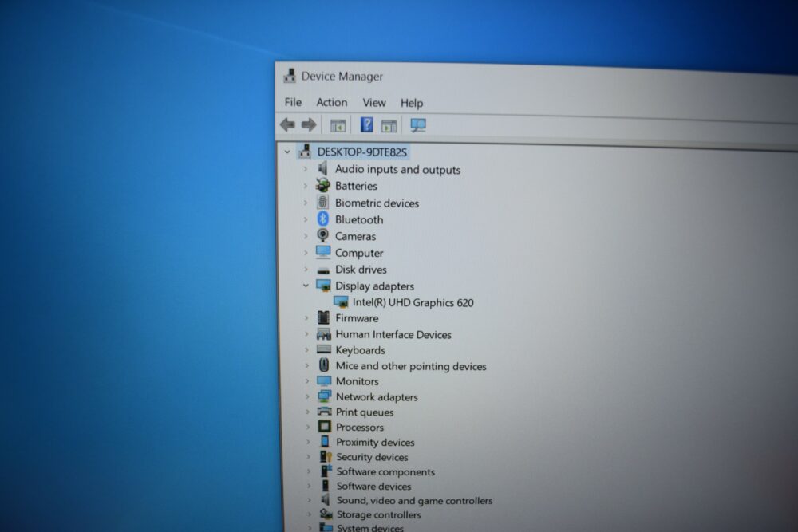Screen dimensions: 798x532
Task: Click the Human Interface Devices icon
Action: click(324, 334)
